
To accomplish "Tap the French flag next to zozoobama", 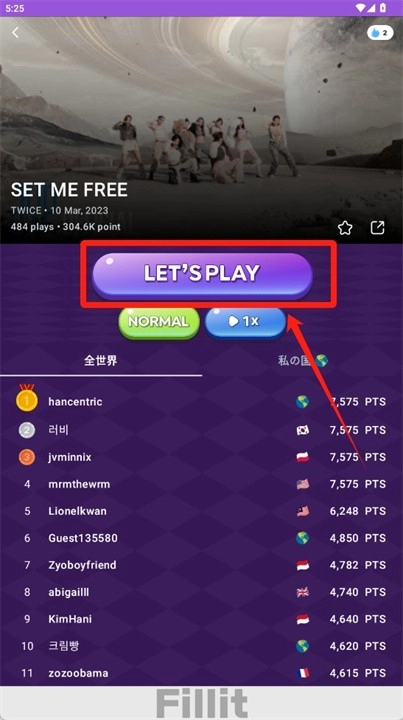I will coord(302,673).
